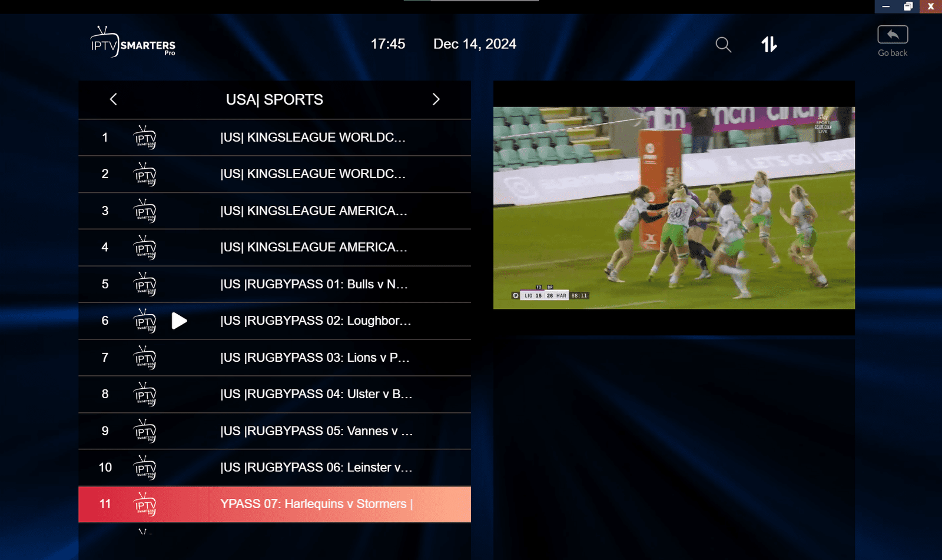Play RUGBYPASS 01: Bulls v N channel
This screenshot has width=942, height=560.
[274, 284]
